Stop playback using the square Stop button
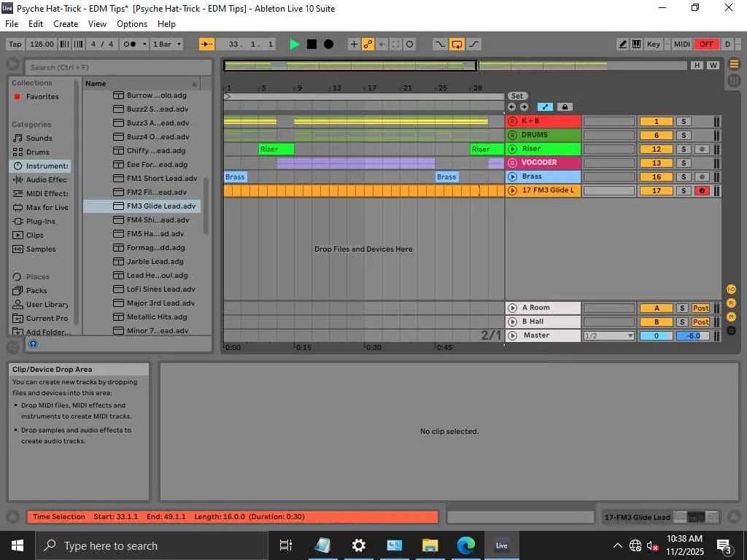Viewport: 747px width, 560px height. coord(311,44)
